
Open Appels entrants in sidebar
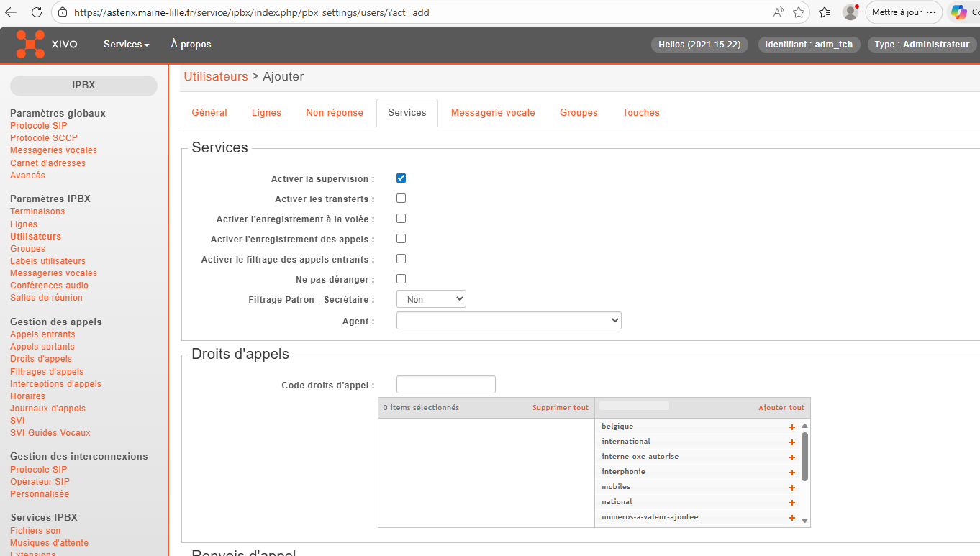[42, 334]
